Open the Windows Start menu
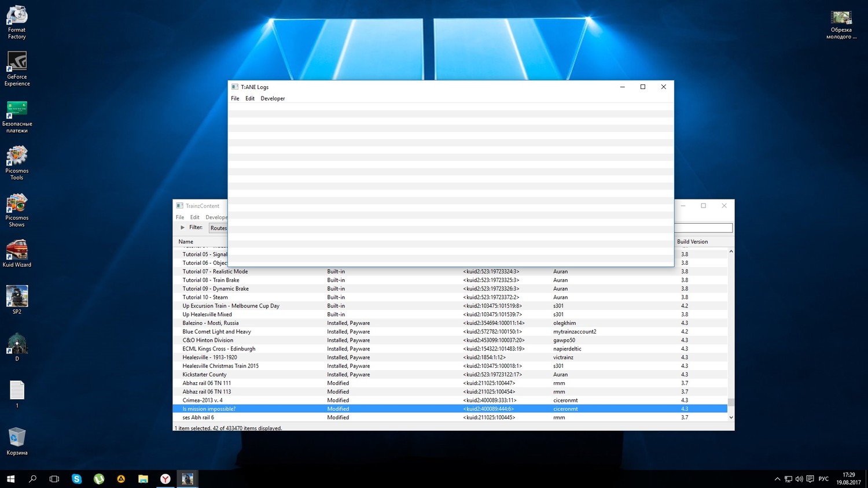The image size is (868, 488). [10, 479]
